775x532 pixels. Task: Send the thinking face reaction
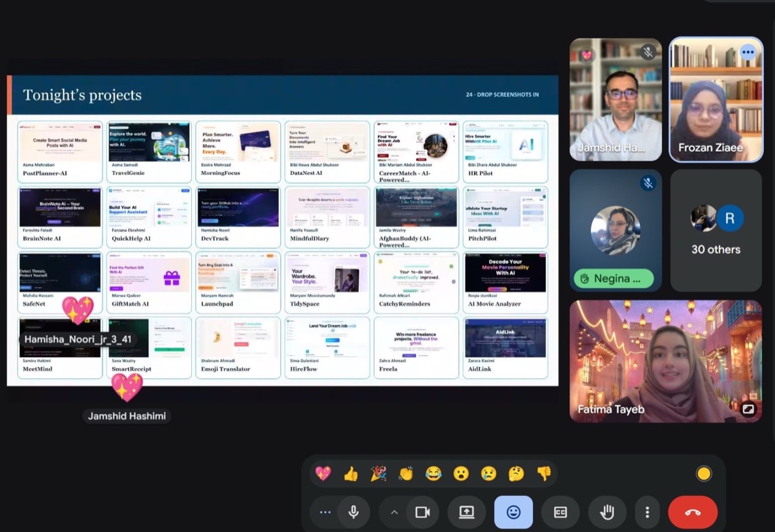click(x=516, y=473)
